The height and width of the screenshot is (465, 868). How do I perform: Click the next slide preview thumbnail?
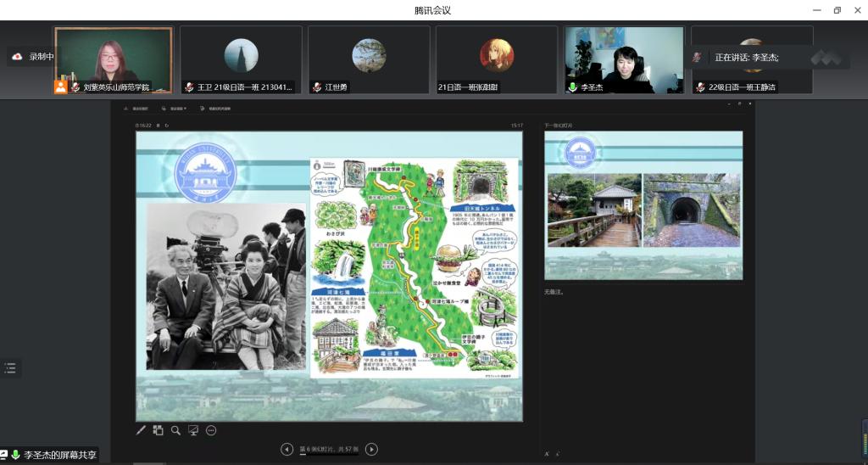643,205
